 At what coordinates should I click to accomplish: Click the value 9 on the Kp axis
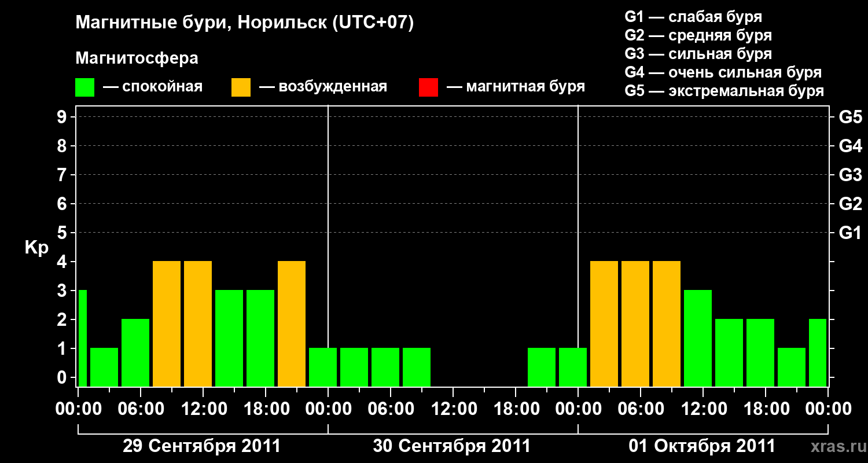[x=63, y=117]
